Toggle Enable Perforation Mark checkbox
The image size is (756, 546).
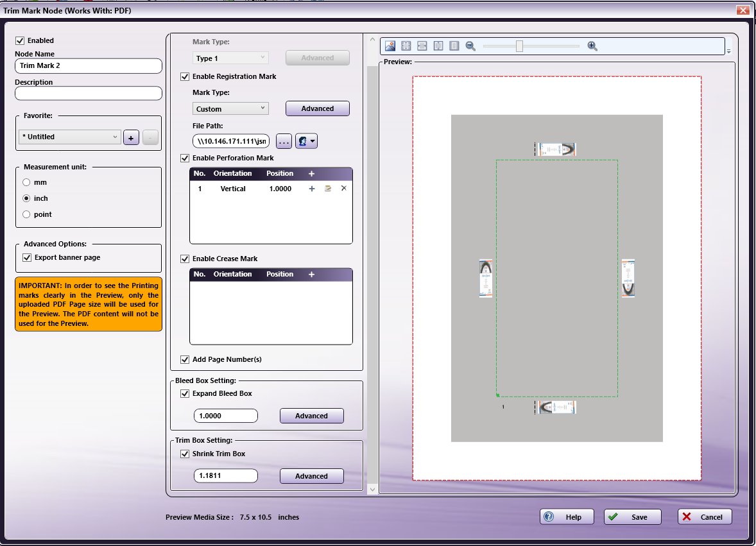[x=185, y=158]
